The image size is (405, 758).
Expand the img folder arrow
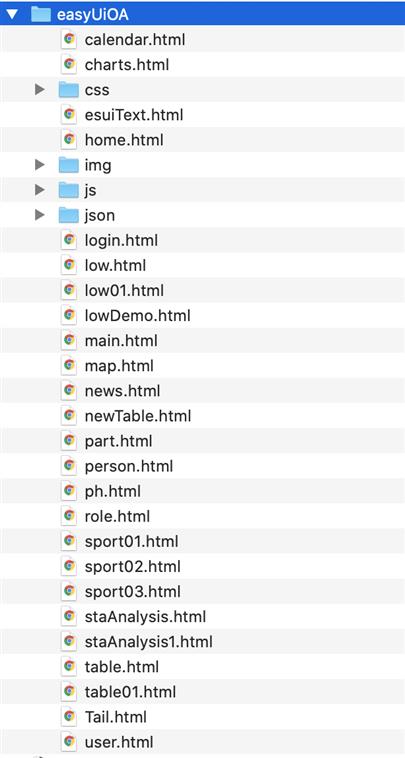pos(40,165)
